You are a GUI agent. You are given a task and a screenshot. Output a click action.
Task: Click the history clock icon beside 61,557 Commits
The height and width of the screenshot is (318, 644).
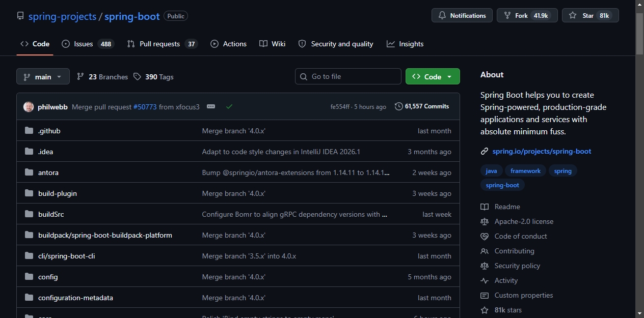pyautogui.click(x=399, y=106)
